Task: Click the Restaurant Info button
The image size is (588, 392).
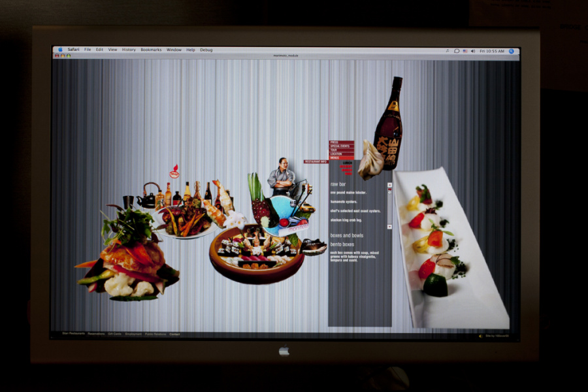Action: [316, 161]
